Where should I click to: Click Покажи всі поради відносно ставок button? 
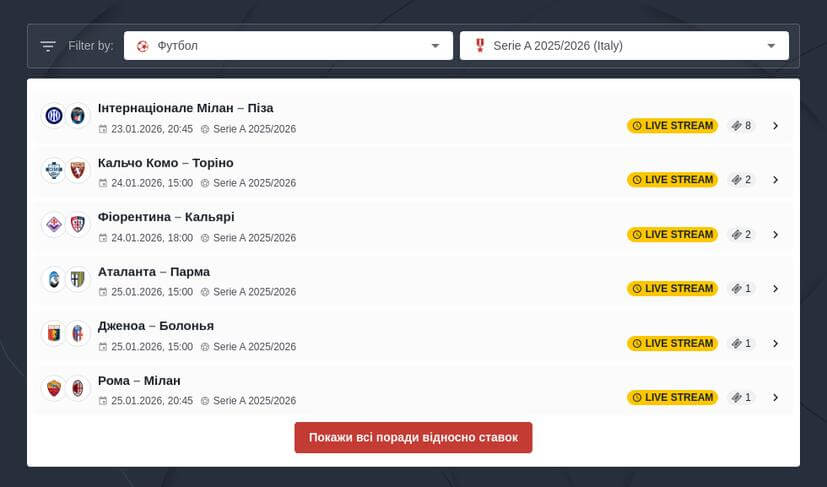point(413,438)
